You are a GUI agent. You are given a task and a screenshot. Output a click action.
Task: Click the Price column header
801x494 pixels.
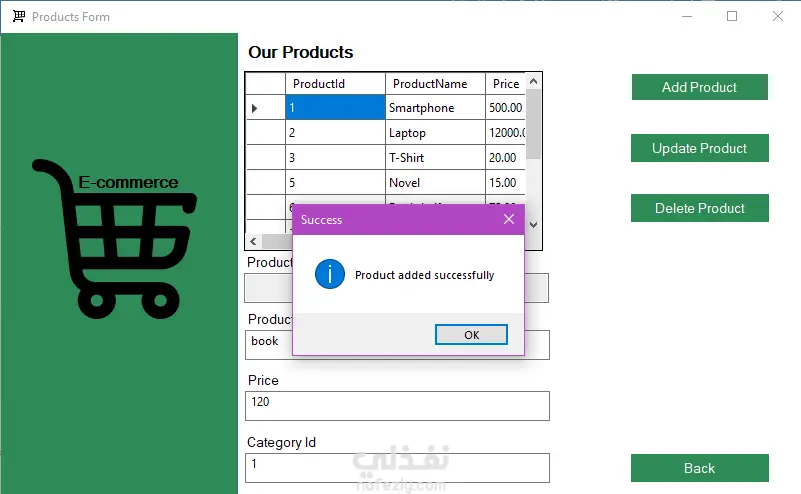tap(505, 84)
